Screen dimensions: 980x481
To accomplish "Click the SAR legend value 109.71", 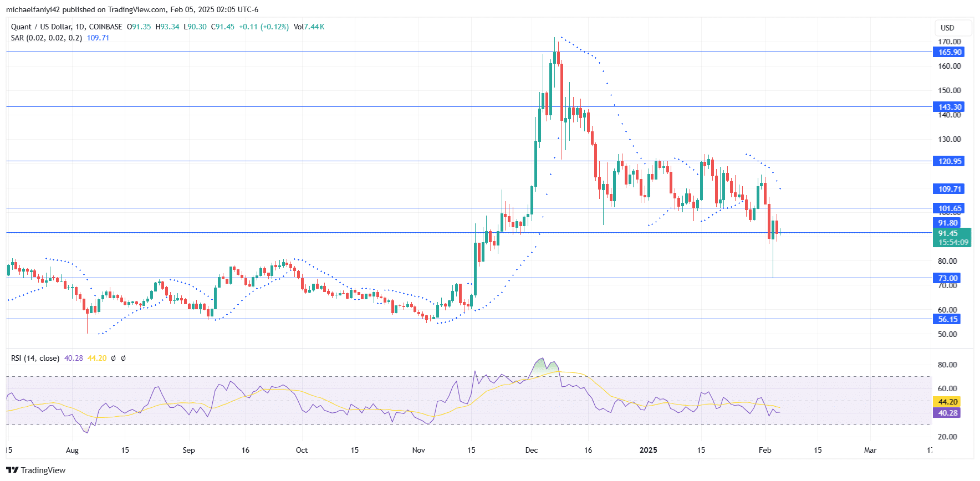I will coord(98,38).
